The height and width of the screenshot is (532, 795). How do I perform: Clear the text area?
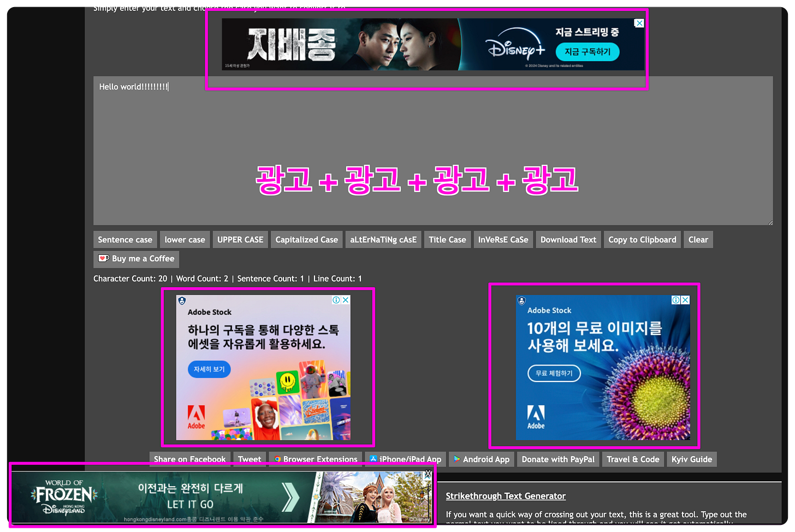click(698, 240)
